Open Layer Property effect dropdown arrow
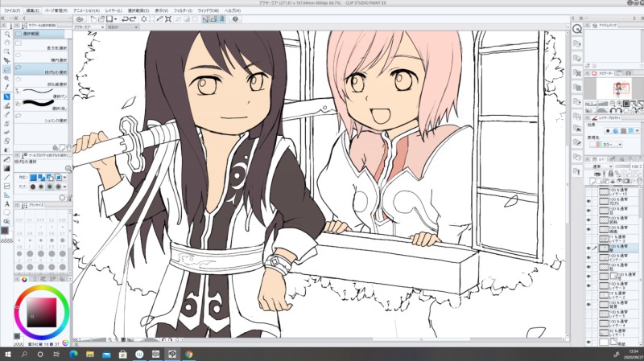The image size is (644, 361). tap(637, 131)
